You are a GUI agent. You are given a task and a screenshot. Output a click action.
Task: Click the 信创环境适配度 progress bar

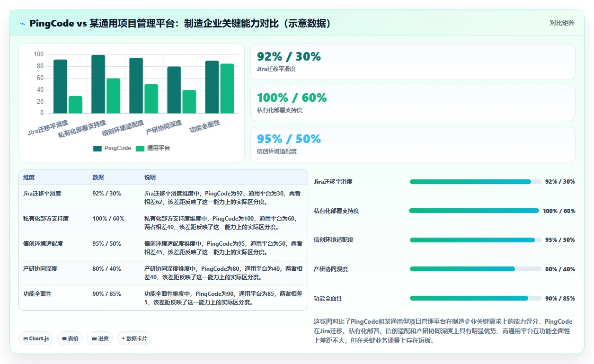pos(476,240)
